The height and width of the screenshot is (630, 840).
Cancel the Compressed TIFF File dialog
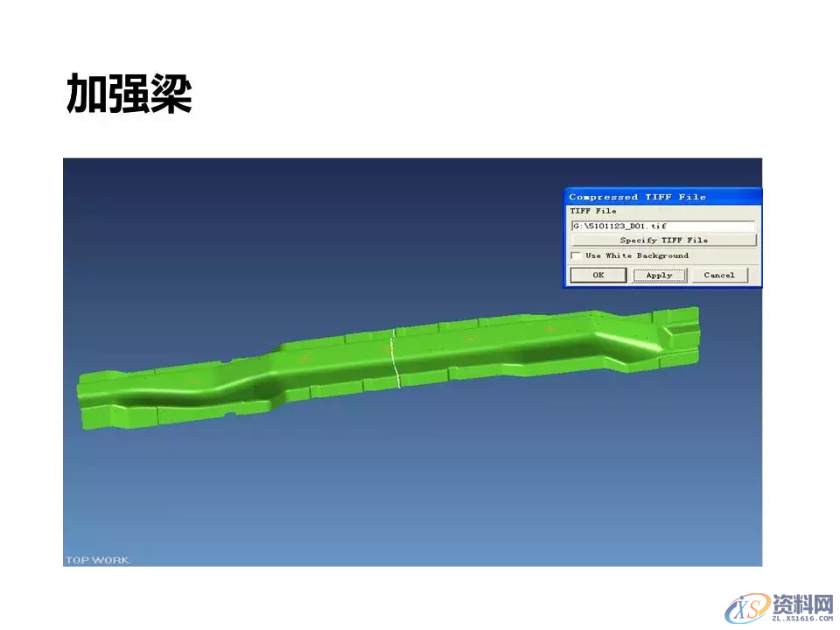pos(719,275)
